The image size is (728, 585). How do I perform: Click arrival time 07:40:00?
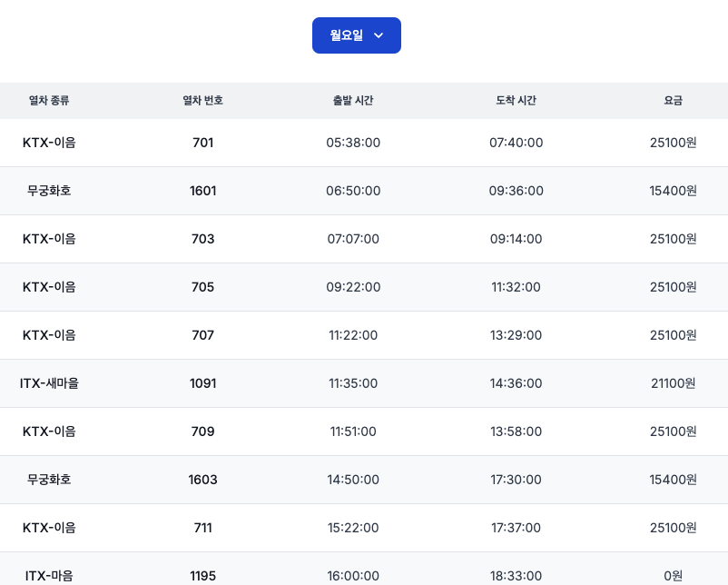point(516,143)
